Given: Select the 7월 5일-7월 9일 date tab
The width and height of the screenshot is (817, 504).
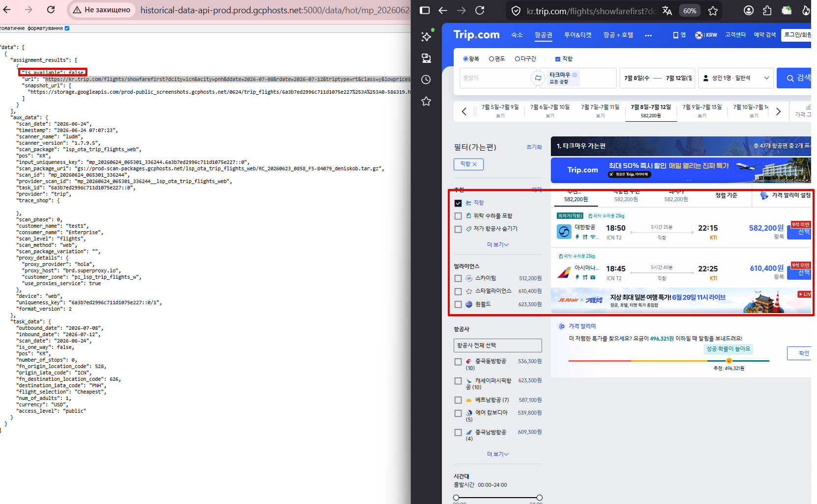Looking at the screenshot, I should click(x=500, y=111).
